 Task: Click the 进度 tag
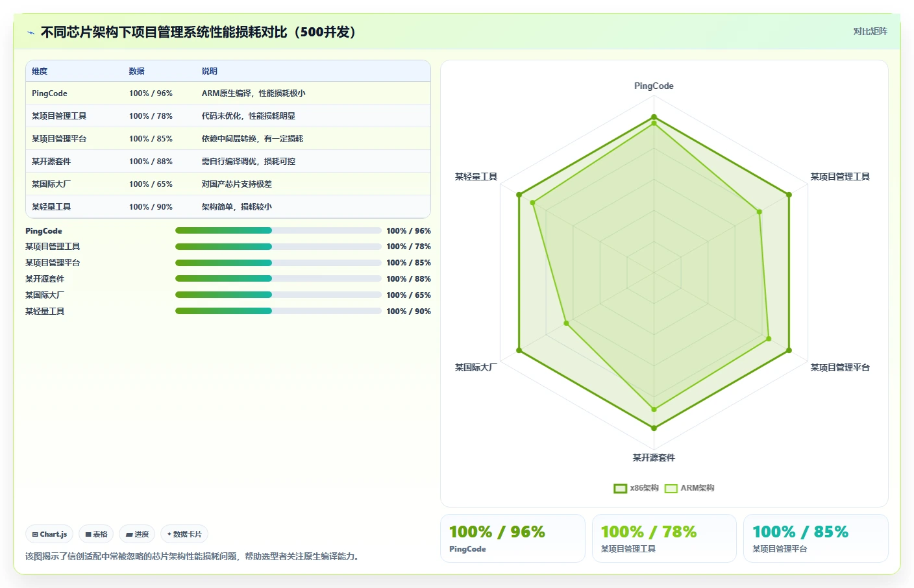137,534
